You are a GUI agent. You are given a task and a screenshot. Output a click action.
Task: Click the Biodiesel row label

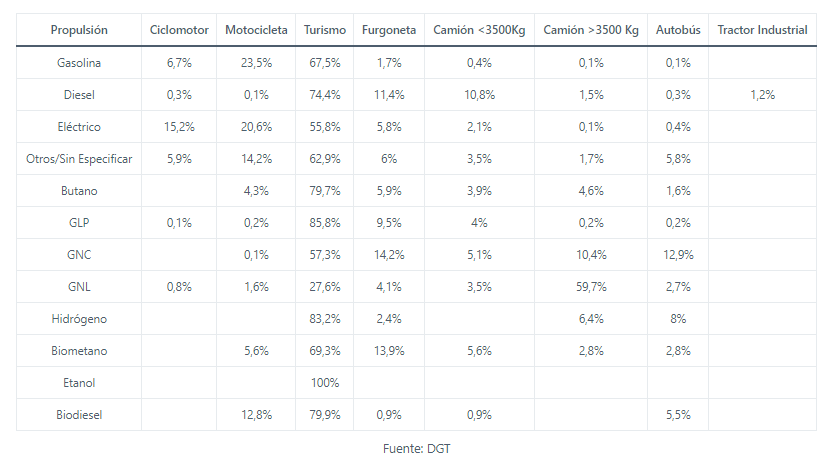pos(79,415)
